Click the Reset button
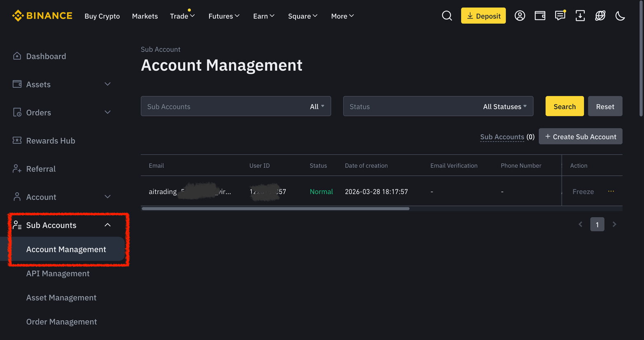 pos(605,106)
